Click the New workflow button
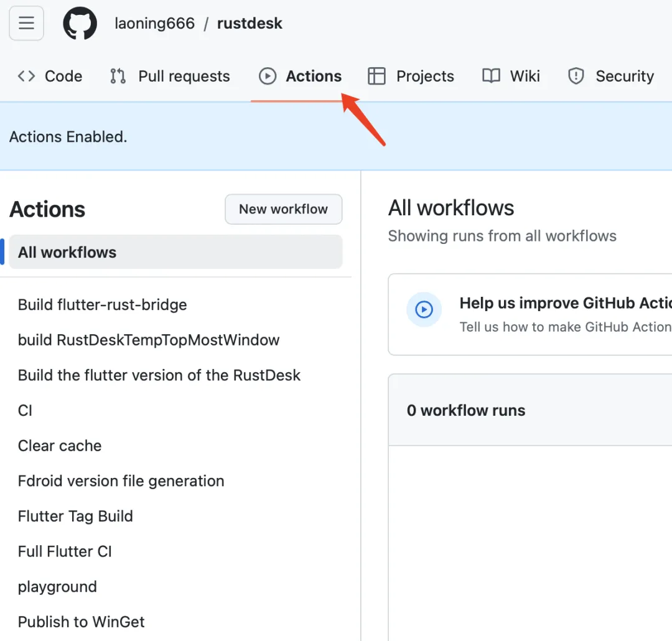 283,209
